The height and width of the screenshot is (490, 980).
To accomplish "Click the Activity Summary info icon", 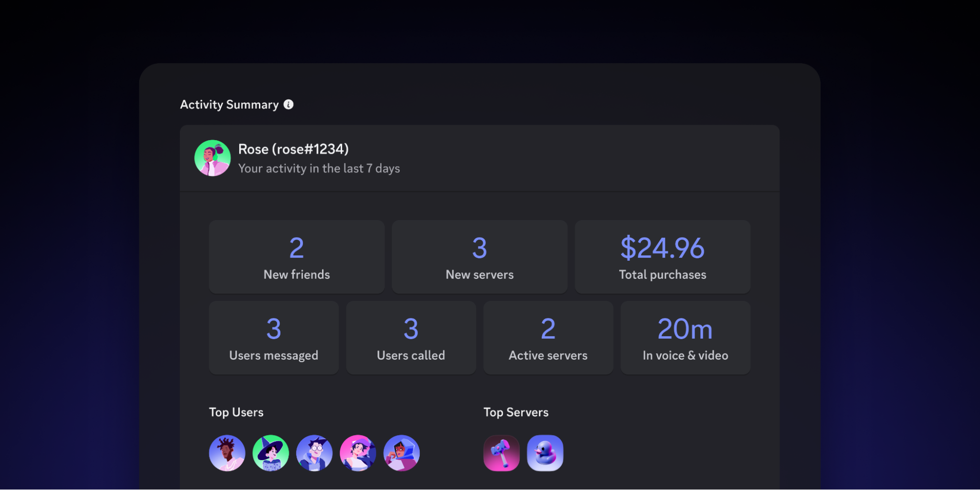I will 289,104.
